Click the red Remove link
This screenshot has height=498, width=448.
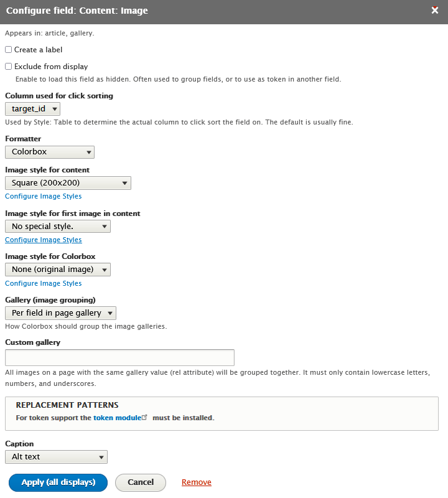[197, 482]
